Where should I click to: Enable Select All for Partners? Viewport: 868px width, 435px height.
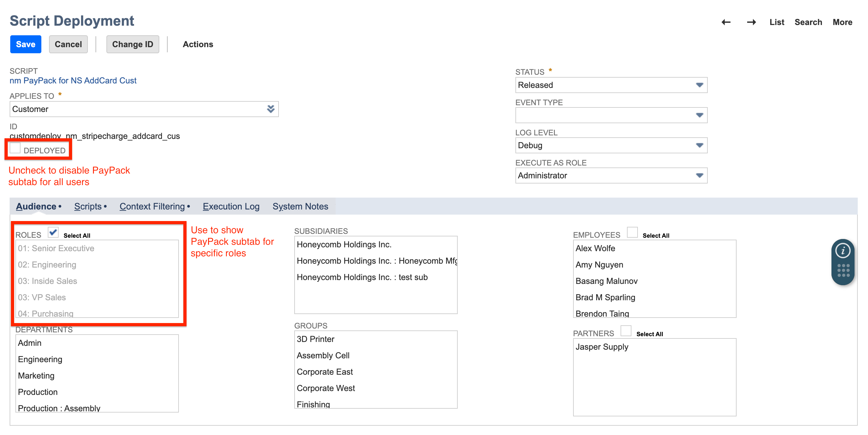[626, 331]
